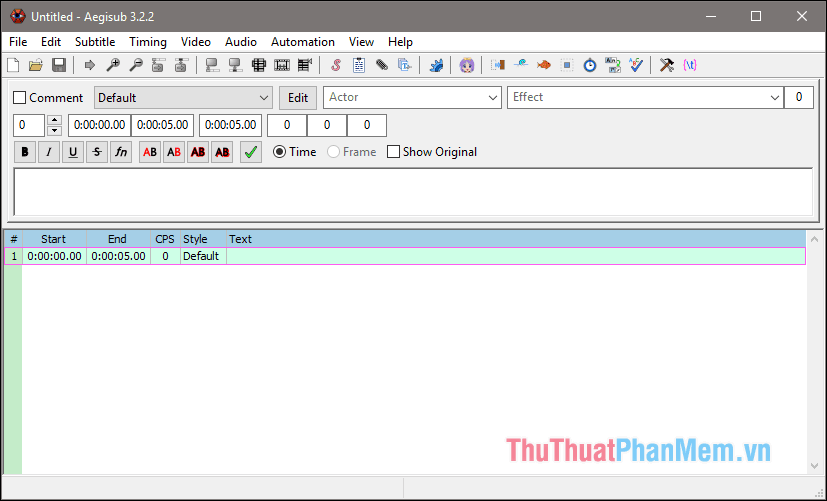
Task: Increase the layer number with up arrow
Action: [54, 120]
